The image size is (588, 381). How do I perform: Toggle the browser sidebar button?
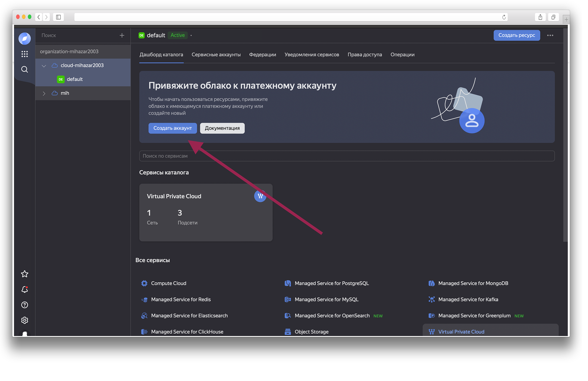click(x=58, y=17)
